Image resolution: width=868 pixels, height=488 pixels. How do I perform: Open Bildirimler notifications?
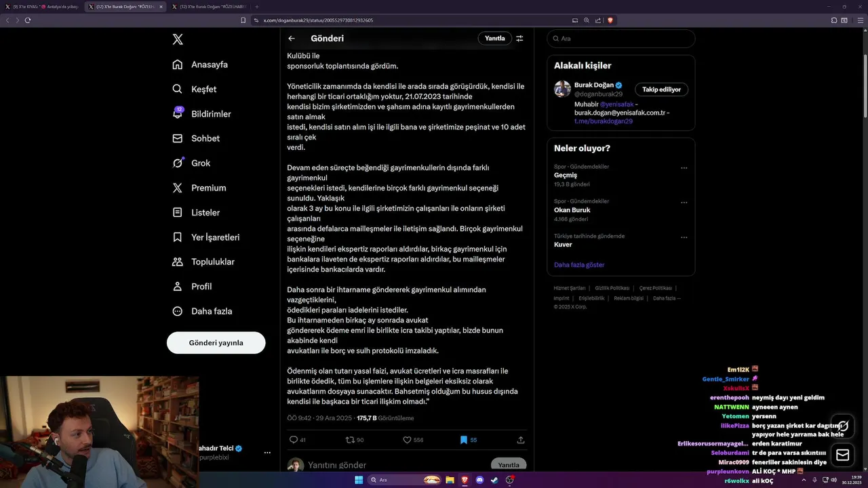coord(202,114)
